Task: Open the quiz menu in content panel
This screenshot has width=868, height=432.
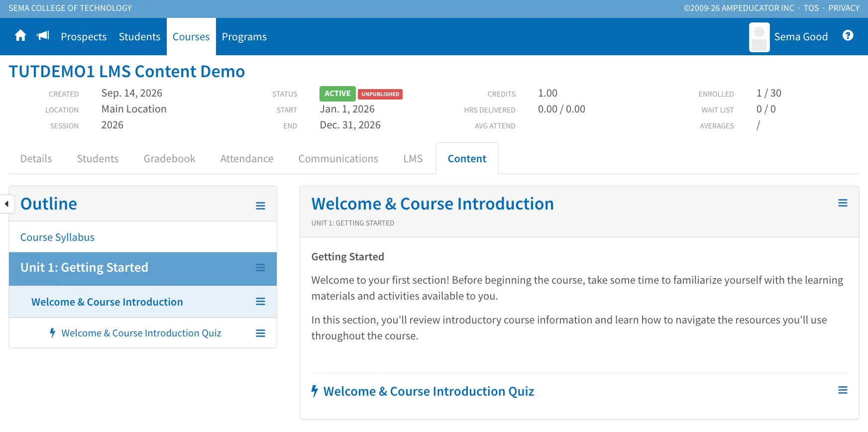Action: [x=843, y=390]
